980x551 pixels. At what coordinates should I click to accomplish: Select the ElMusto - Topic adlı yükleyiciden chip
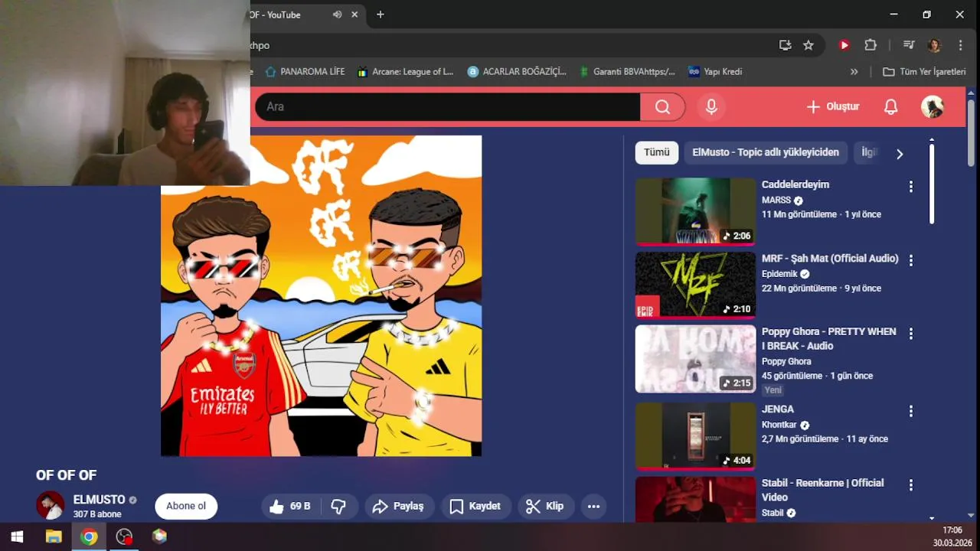click(766, 152)
